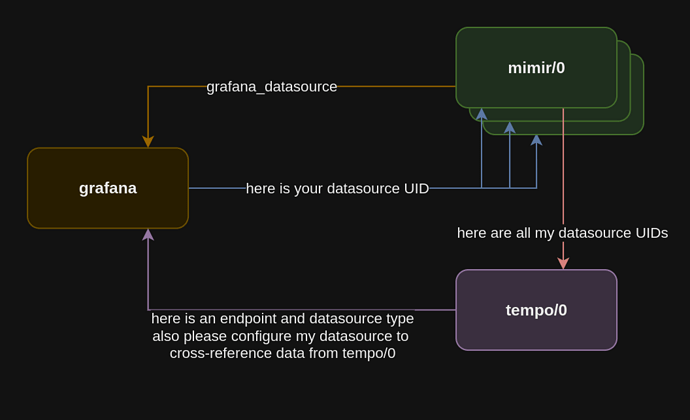Select the grafana node box

click(108, 188)
